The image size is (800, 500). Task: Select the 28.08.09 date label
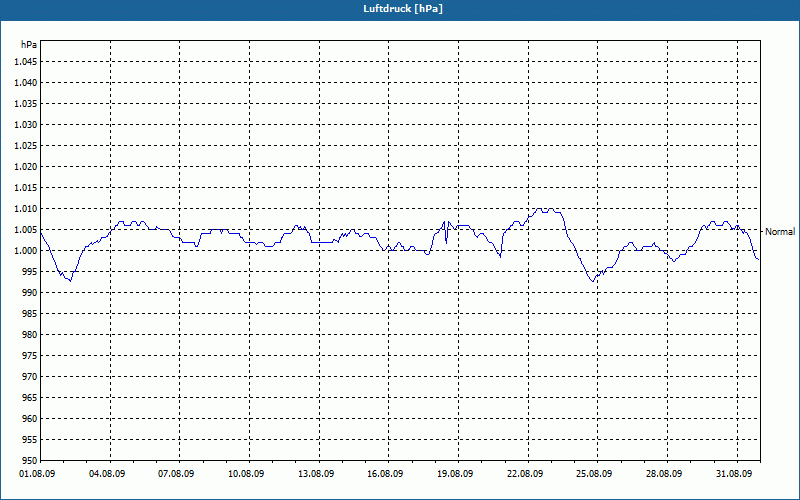tap(664, 474)
